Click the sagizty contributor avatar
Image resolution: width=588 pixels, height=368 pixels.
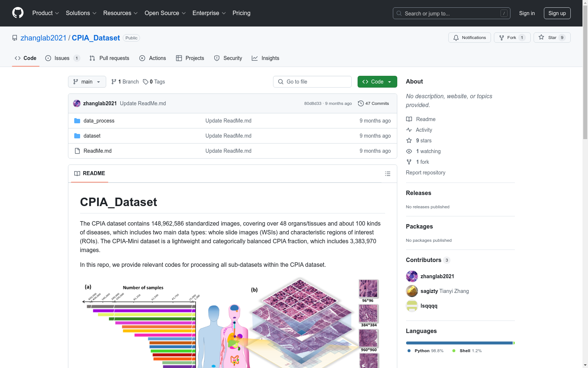412,291
